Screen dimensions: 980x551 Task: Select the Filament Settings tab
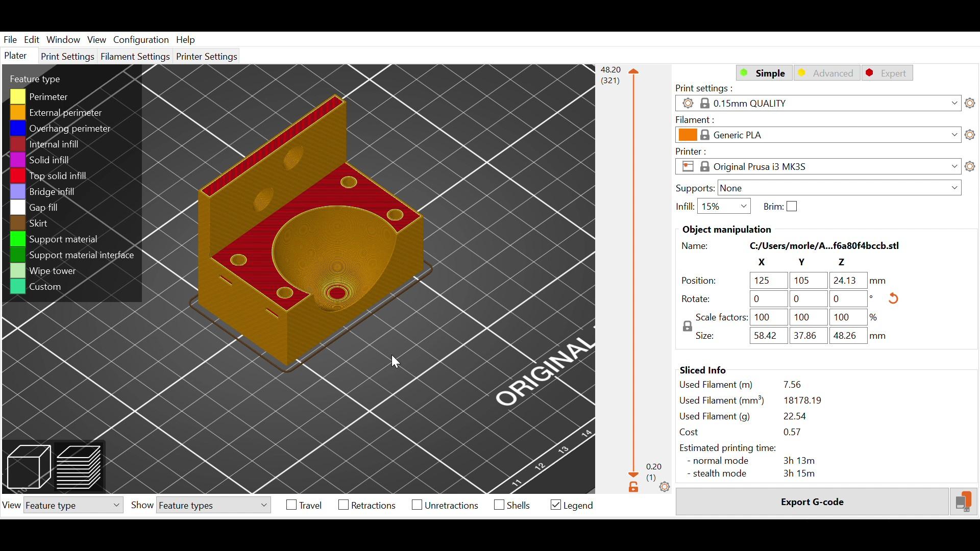[x=135, y=56]
